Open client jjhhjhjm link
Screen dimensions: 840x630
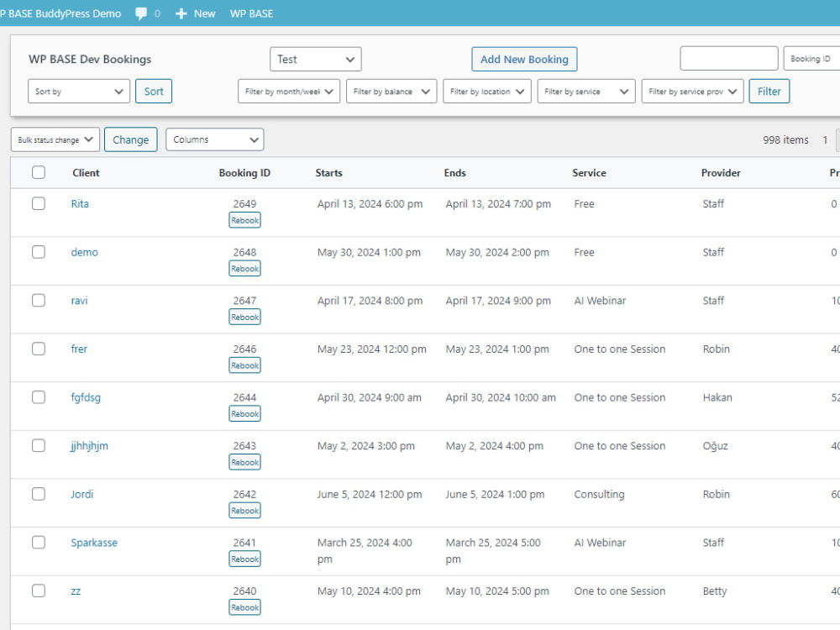(90, 446)
